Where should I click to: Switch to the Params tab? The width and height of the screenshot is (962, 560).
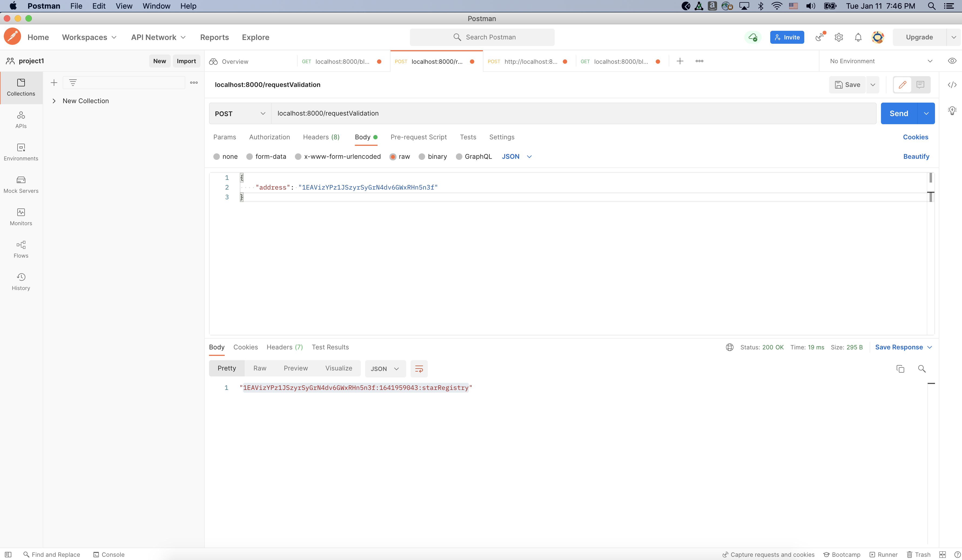coord(224,137)
